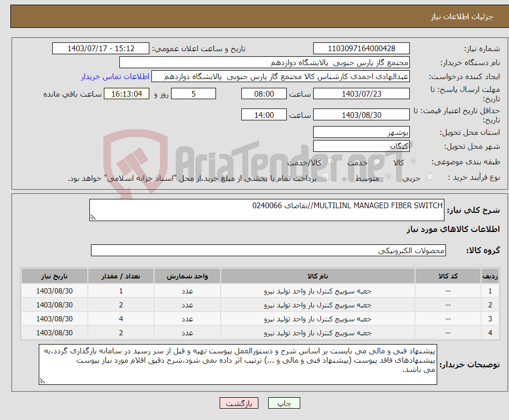Click the price validity date field 1403/08/30

point(361,115)
